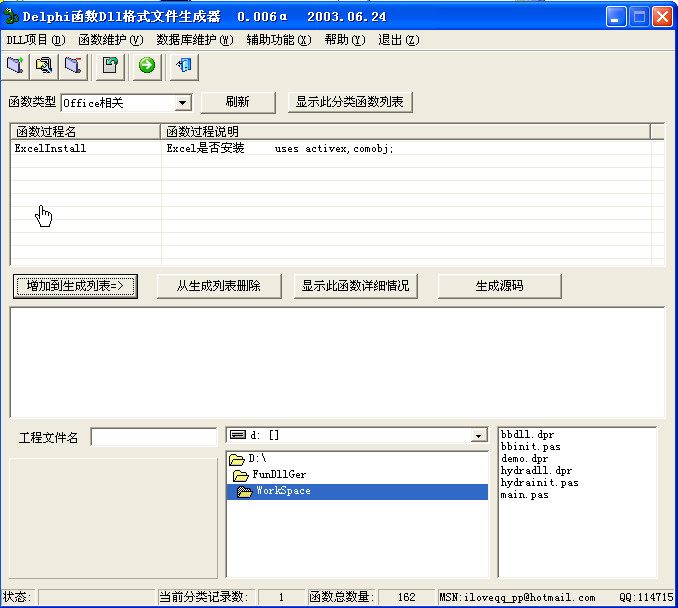Select the file bbdll.dpr
Screen dimensions: 678x608
point(527,435)
